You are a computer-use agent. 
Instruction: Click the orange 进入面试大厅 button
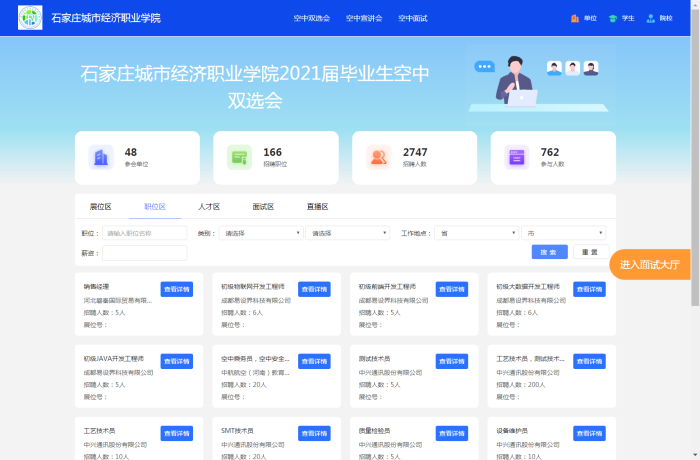pyautogui.click(x=650, y=264)
